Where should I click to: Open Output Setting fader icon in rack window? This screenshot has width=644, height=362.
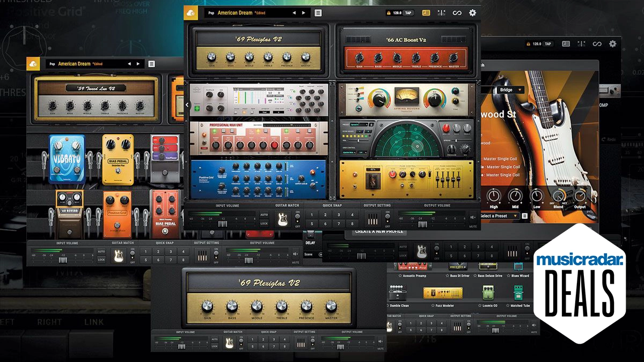click(x=372, y=219)
